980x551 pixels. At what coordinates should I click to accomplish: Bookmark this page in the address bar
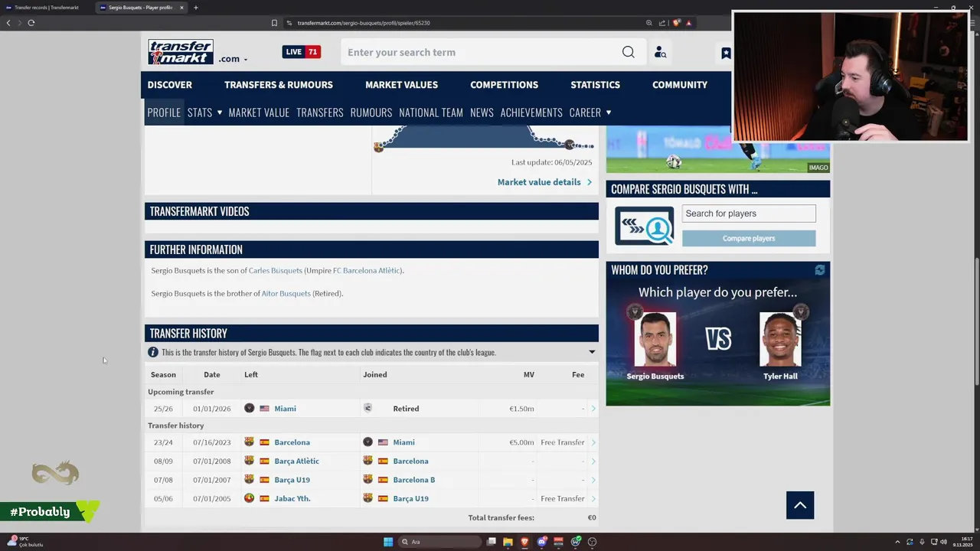pyautogui.click(x=274, y=23)
